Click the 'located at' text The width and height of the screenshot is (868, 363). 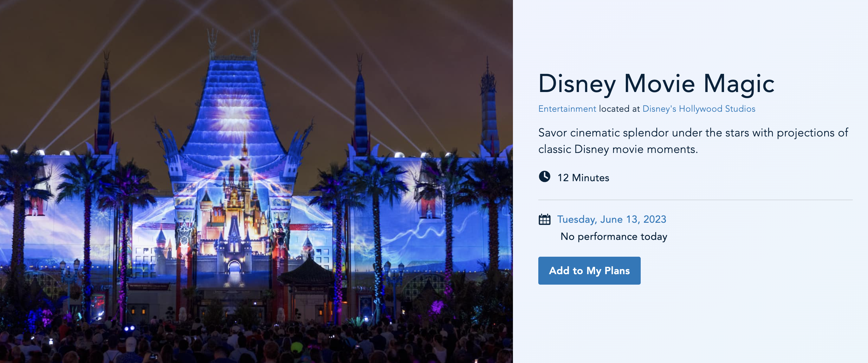point(619,109)
